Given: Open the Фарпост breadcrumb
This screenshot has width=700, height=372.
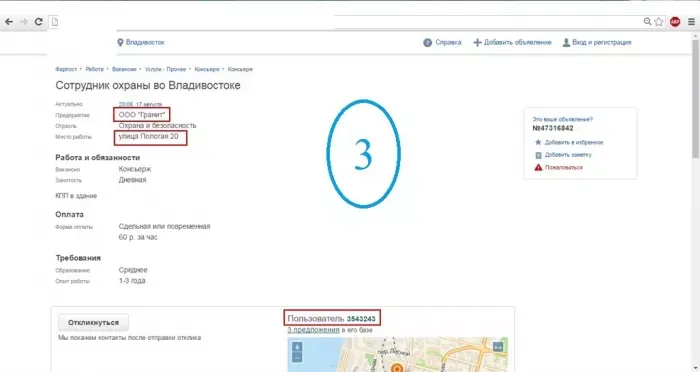Looking at the screenshot, I should [x=66, y=69].
